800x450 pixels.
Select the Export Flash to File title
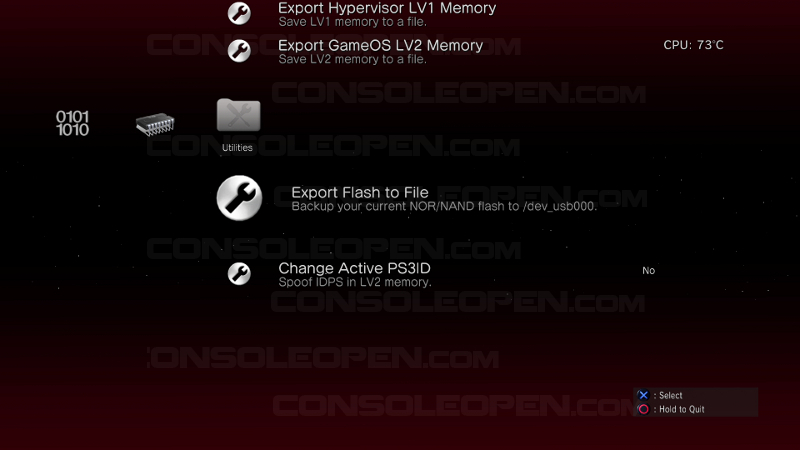tap(360, 192)
